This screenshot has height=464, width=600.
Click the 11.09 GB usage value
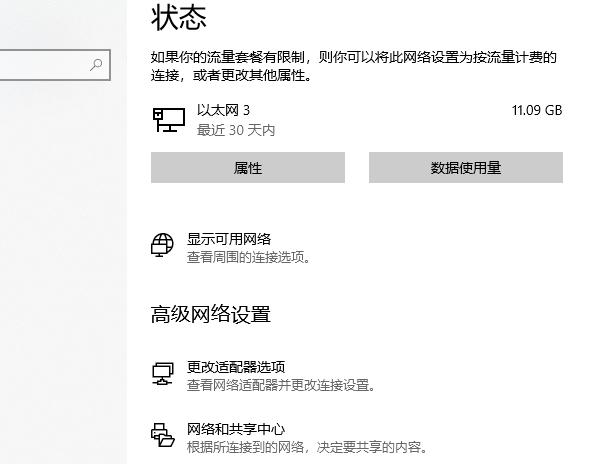537,110
